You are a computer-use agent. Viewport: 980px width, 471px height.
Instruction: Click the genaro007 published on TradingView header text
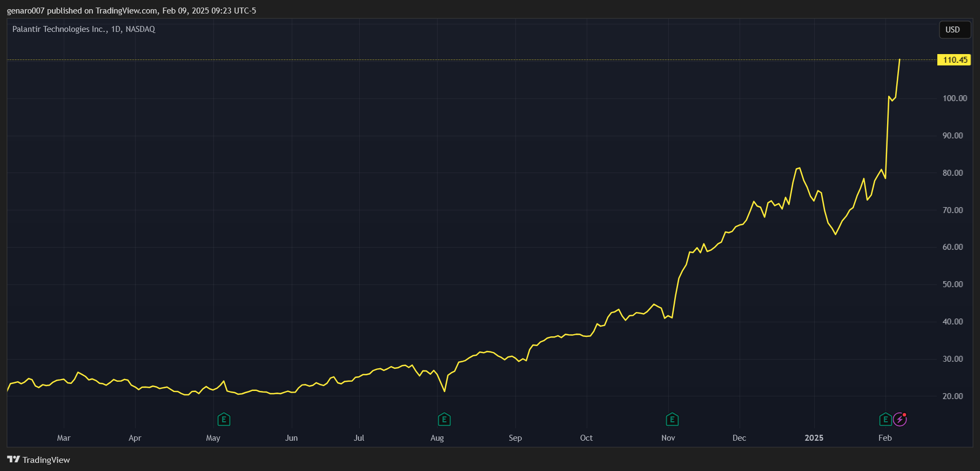[131, 11]
